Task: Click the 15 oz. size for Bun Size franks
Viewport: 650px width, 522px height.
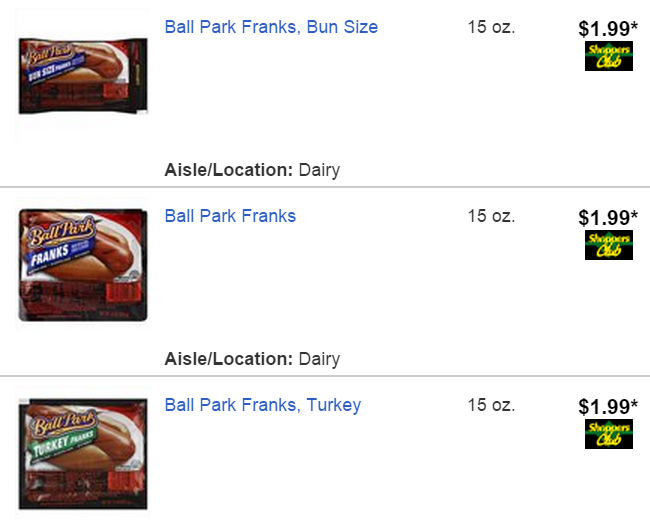Action: tap(491, 27)
